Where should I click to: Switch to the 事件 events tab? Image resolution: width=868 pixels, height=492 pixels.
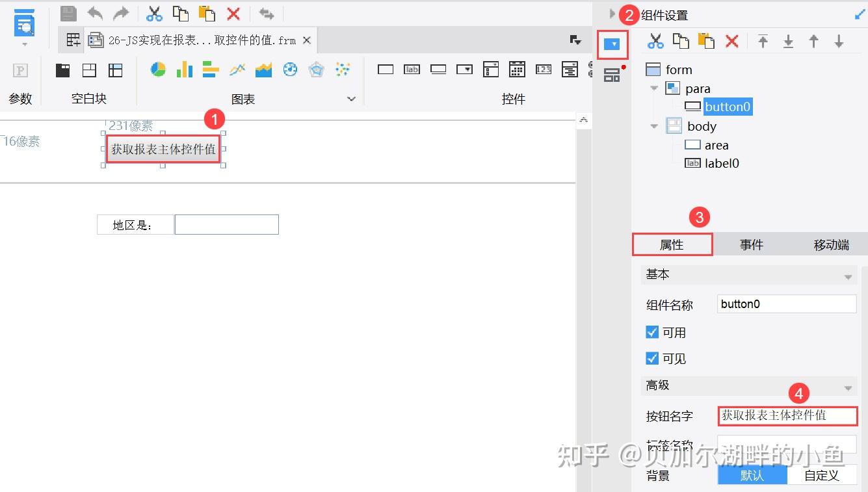click(752, 244)
